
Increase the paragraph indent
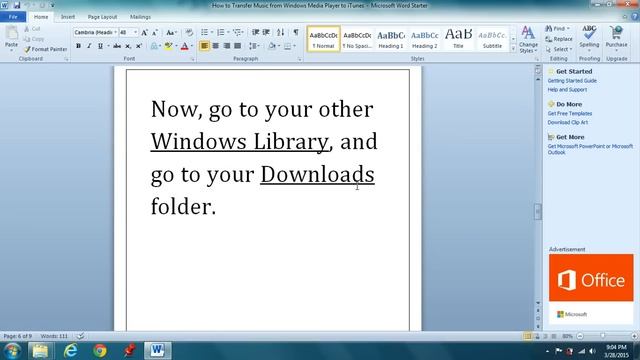(x=266, y=32)
